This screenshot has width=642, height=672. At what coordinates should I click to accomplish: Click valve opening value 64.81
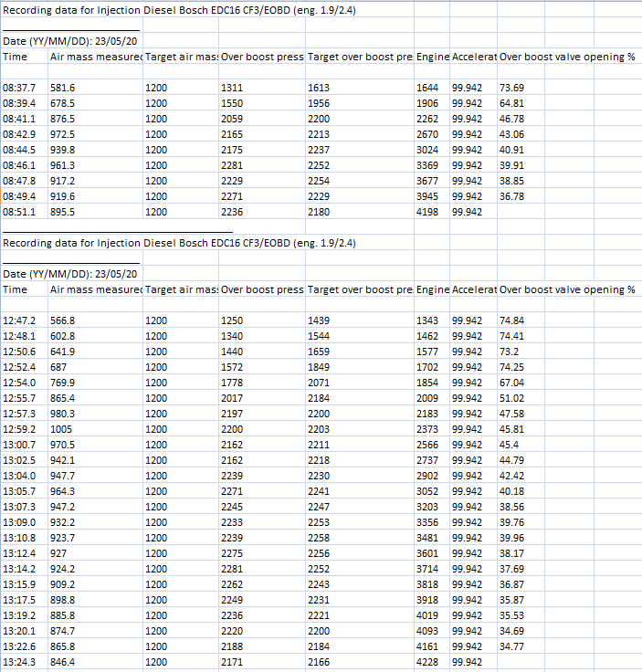tap(511, 103)
